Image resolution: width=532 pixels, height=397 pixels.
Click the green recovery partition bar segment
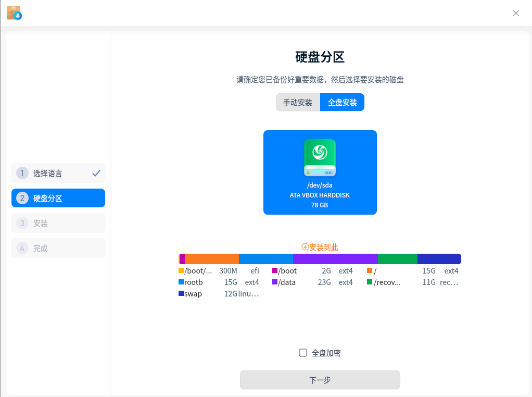click(x=398, y=259)
